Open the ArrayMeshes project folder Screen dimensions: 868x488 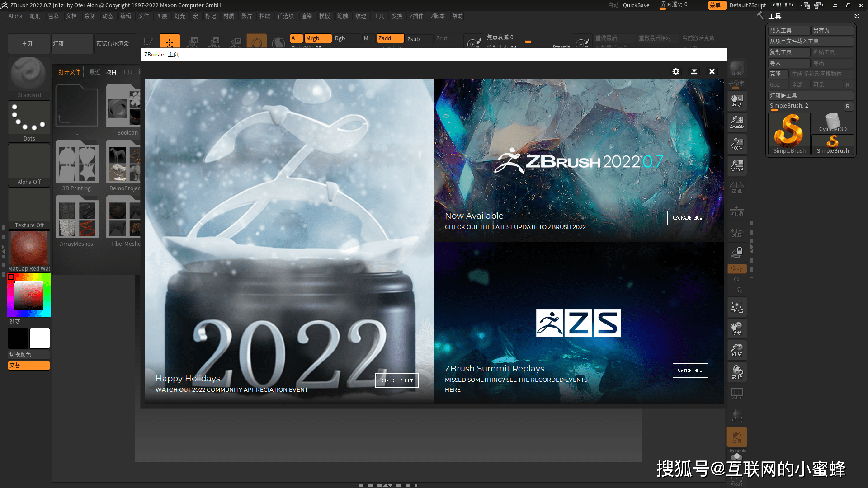tap(76, 221)
